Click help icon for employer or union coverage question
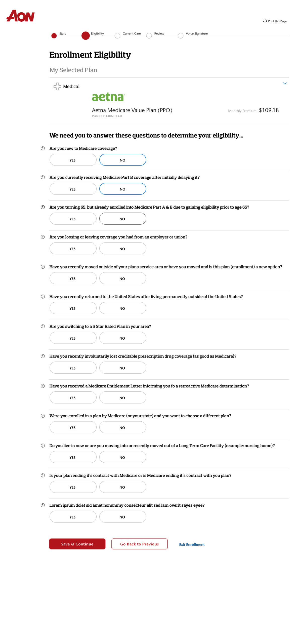Viewport: 298px width, 644px height. click(43, 237)
